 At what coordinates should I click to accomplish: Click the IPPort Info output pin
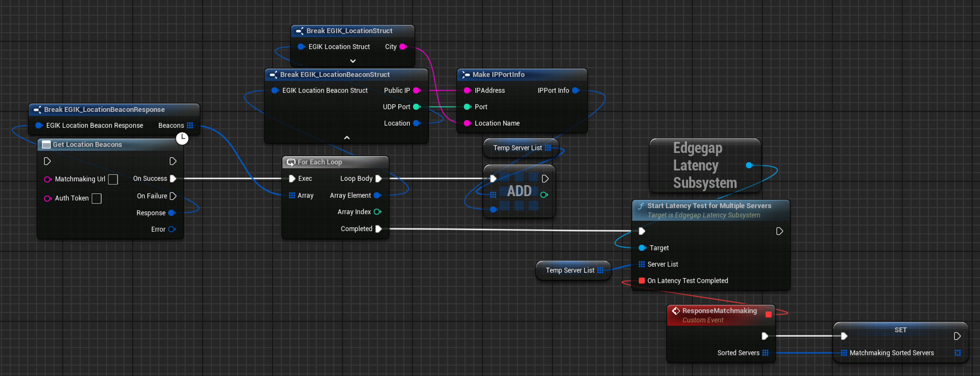pyautogui.click(x=575, y=90)
